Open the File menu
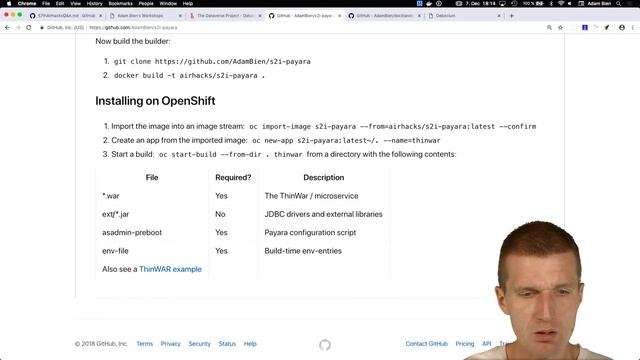This screenshot has width=640, height=360. pyautogui.click(x=46, y=3)
